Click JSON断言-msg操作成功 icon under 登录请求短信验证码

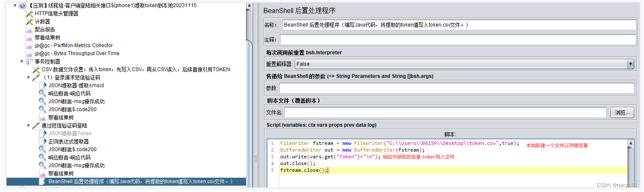point(43,101)
